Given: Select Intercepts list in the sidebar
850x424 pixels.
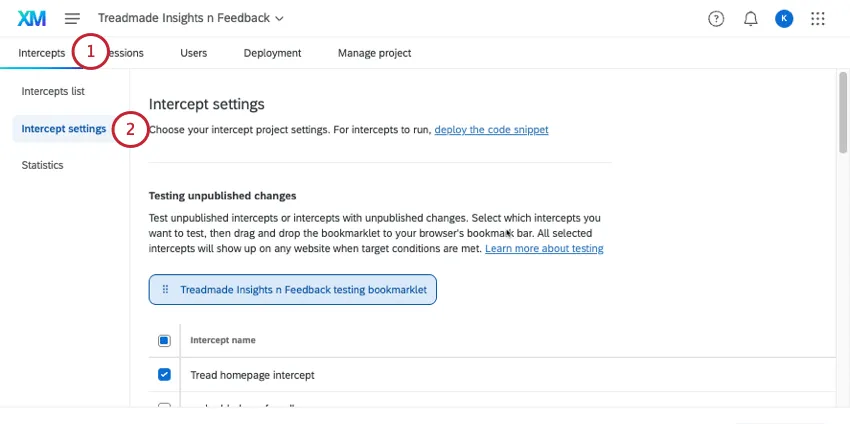Looking at the screenshot, I should coord(53,91).
